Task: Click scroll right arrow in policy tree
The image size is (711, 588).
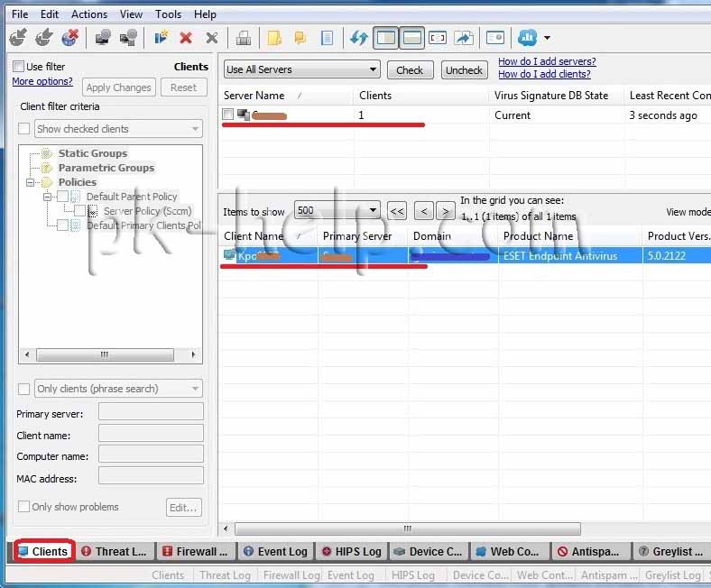Action: click(x=194, y=354)
